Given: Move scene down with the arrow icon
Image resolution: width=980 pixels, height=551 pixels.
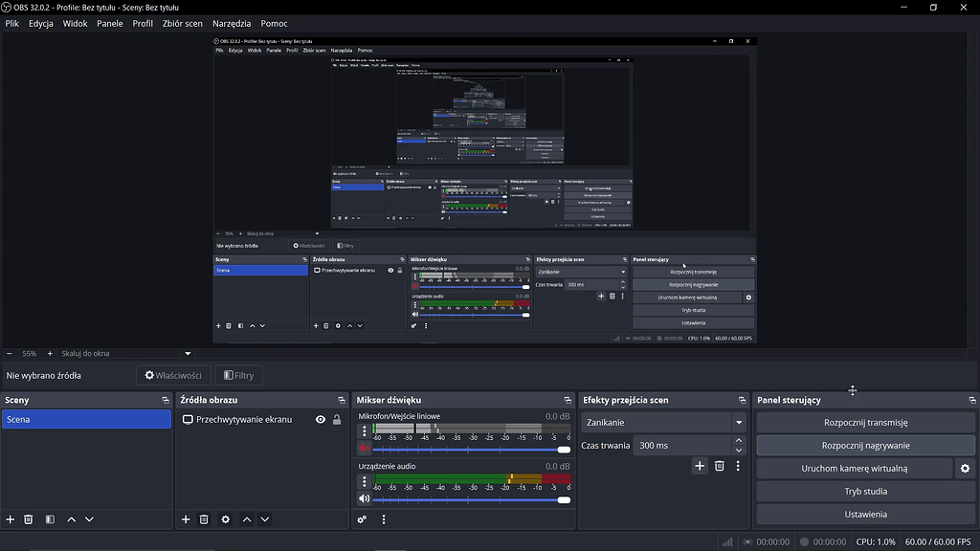Looking at the screenshot, I should [89, 519].
